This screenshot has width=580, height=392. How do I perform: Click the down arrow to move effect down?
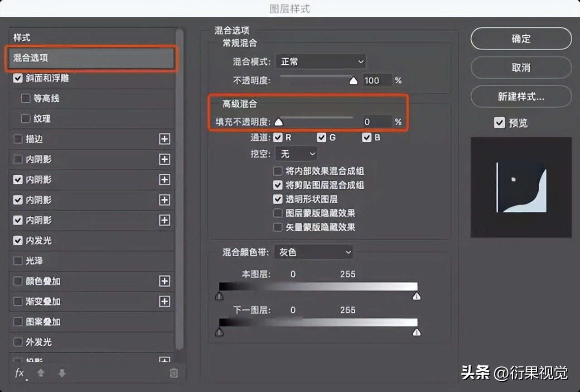[x=62, y=373]
